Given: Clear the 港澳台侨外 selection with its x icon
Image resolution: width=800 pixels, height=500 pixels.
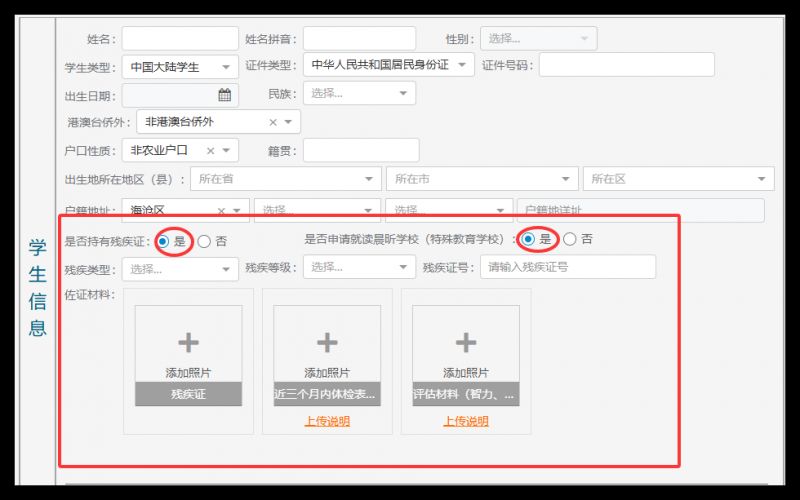Looking at the screenshot, I should [273, 122].
